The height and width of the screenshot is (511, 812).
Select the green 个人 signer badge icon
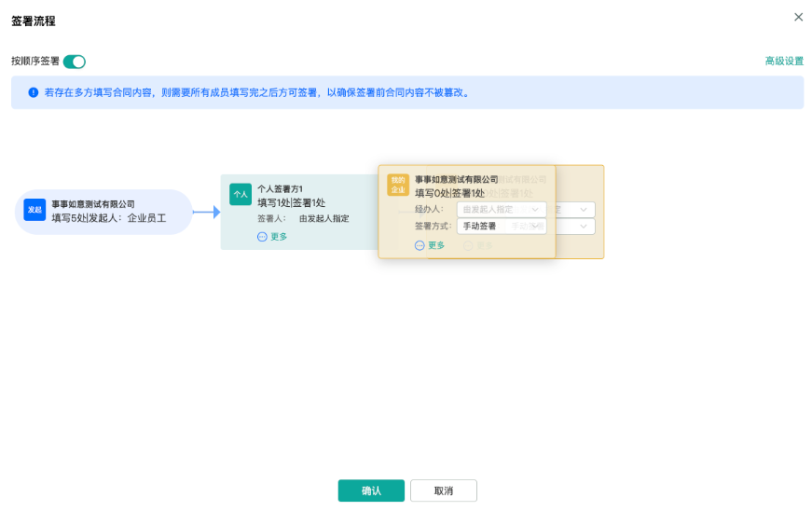point(241,194)
